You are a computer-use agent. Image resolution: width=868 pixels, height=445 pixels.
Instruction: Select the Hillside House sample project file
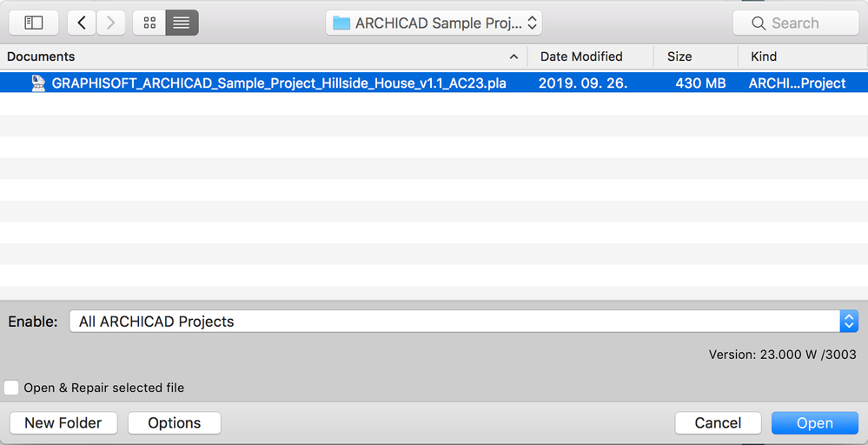279,83
